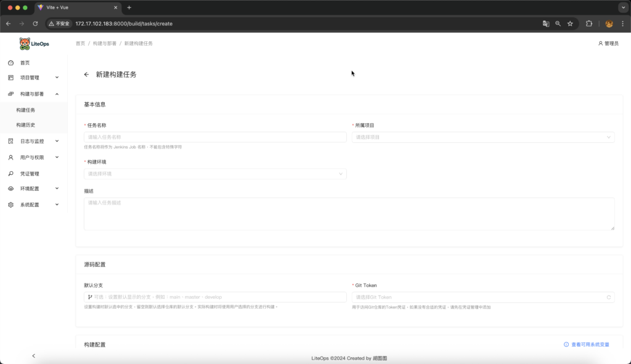Click the 管理员 user icon
The image size is (631, 364).
601,44
